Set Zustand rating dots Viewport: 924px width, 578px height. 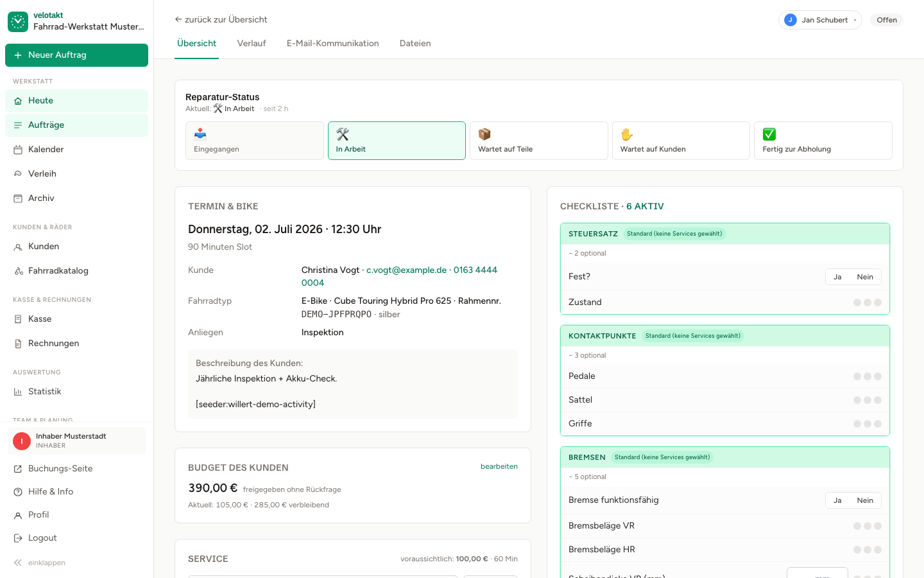(x=868, y=302)
